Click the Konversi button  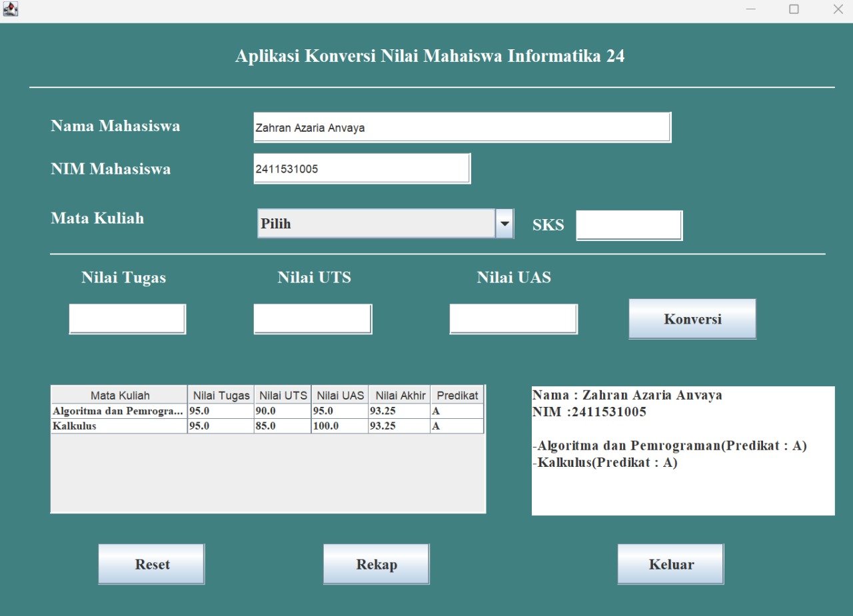click(x=692, y=319)
